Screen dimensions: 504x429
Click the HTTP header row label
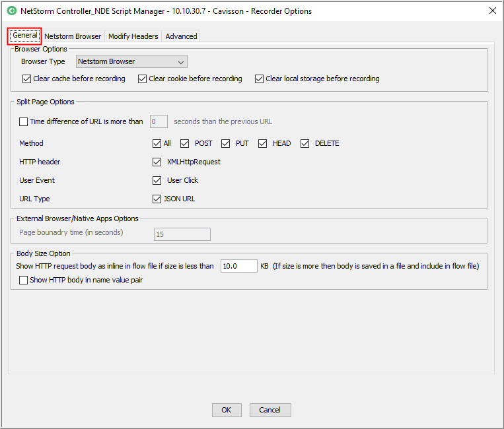(x=40, y=162)
